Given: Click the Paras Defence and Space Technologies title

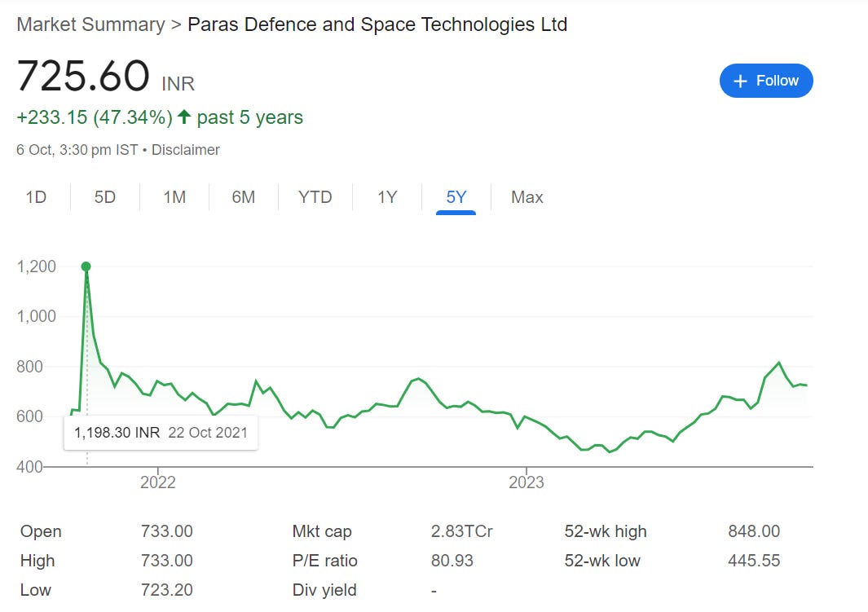Looking at the screenshot, I should tap(377, 24).
